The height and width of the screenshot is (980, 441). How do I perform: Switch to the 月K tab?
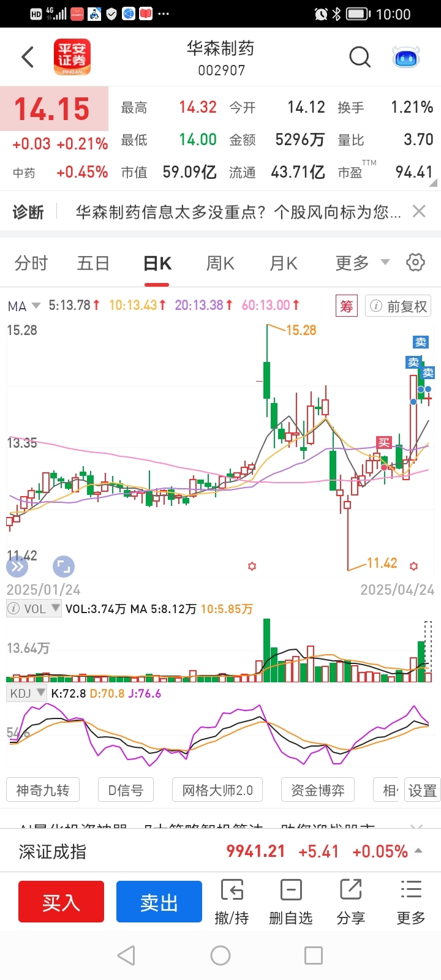click(284, 263)
